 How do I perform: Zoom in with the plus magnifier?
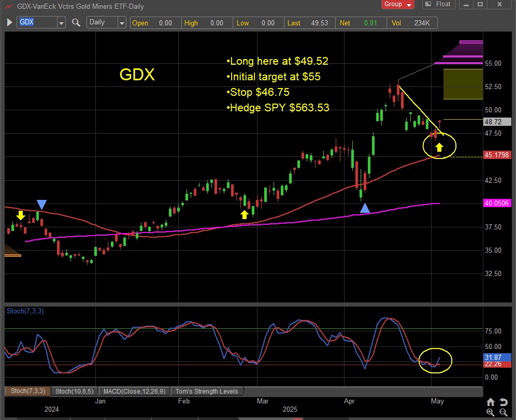click(x=491, y=412)
